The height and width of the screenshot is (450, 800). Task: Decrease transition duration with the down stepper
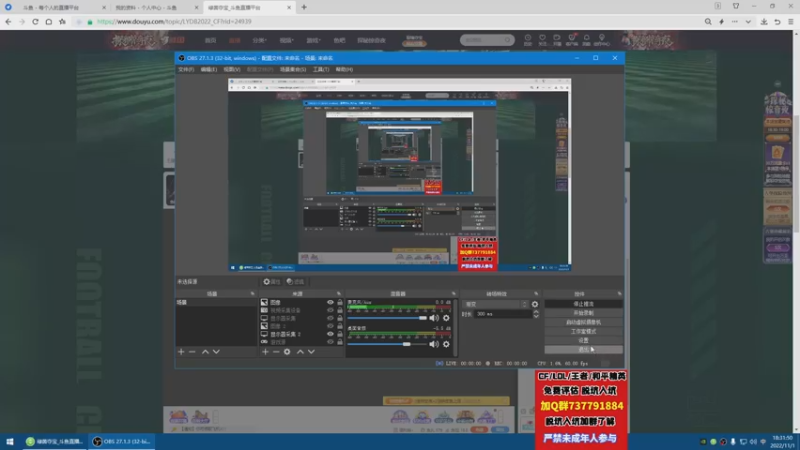pos(536,316)
